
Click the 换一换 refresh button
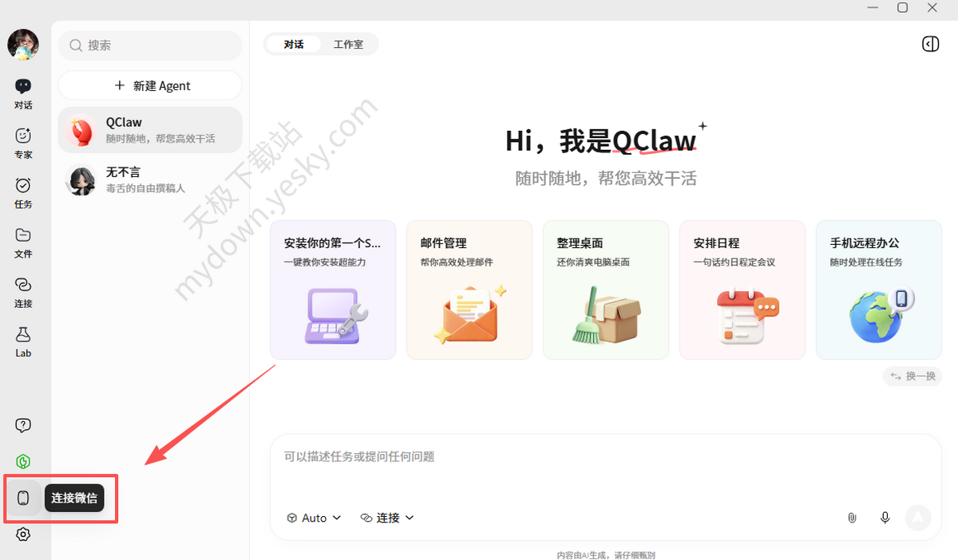coord(912,376)
